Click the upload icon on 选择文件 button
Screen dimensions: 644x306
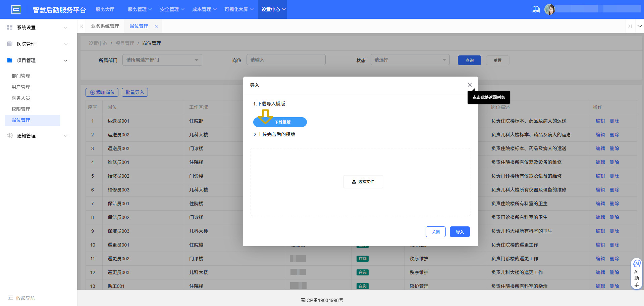[x=354, y=181]
